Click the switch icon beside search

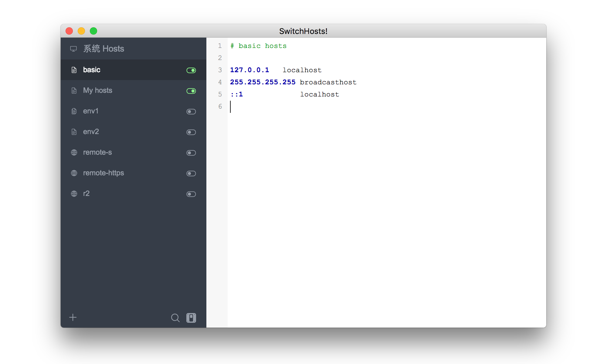[191, 318]
